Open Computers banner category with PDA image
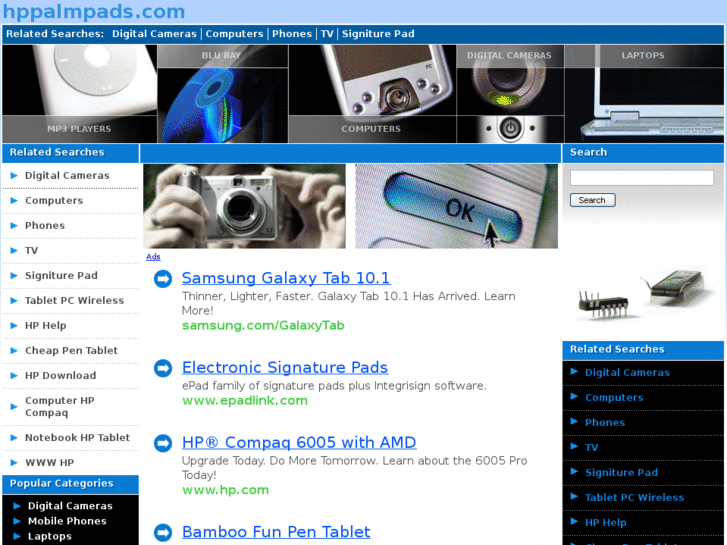727x545 pixels. 372,94
